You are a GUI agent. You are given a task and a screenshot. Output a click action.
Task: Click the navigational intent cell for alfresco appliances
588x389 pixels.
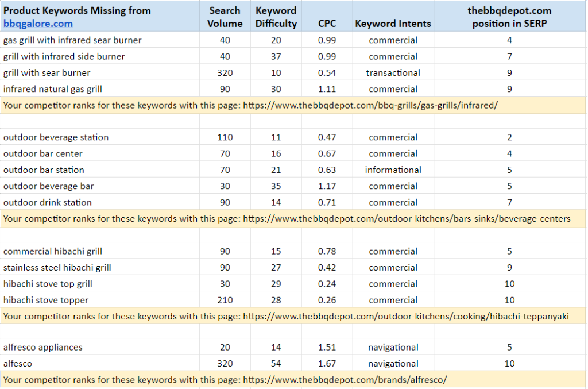coord(393,347)
